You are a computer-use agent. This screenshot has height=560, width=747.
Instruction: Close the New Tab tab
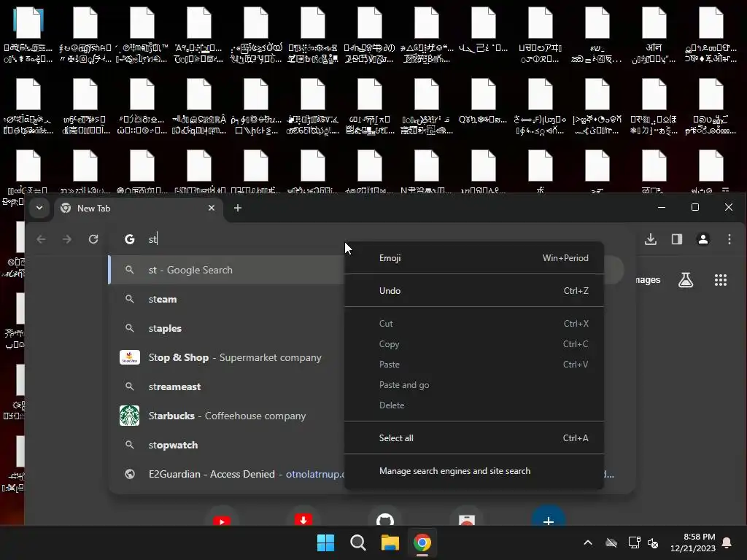point(212,208)
